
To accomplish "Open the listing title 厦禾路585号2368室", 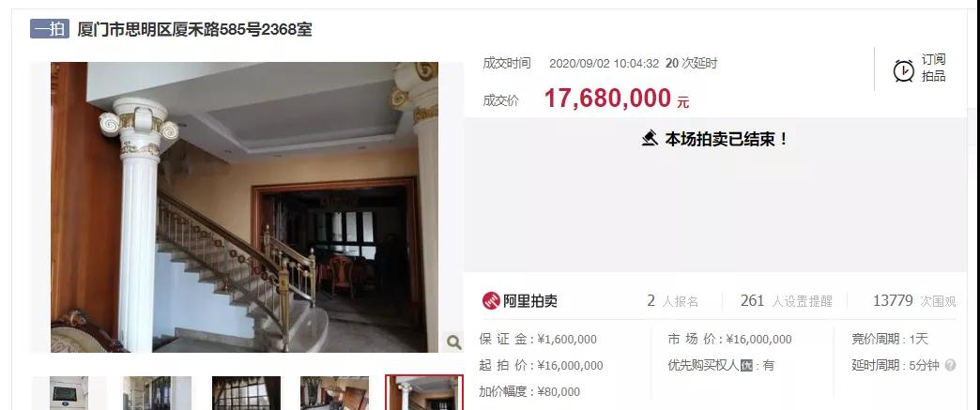I will (194, 29).
